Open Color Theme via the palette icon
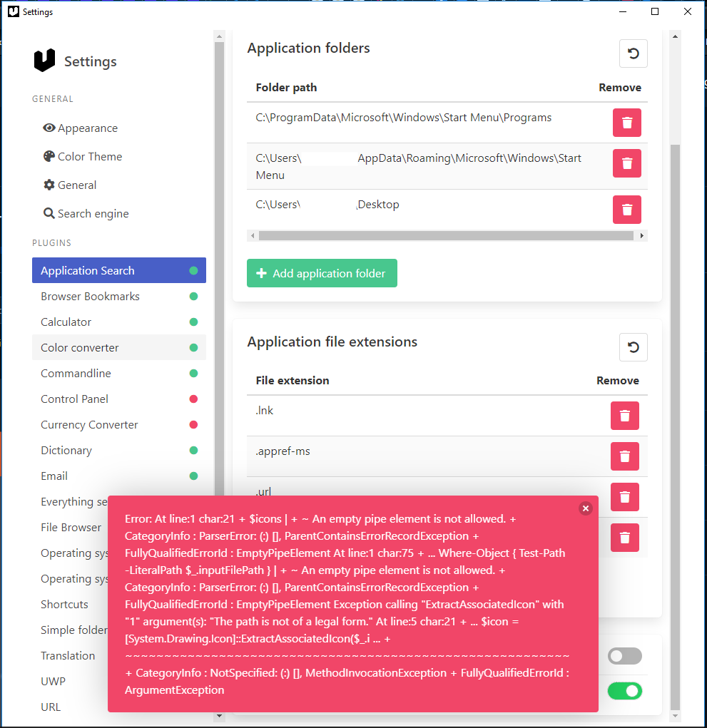 (49, 156)
